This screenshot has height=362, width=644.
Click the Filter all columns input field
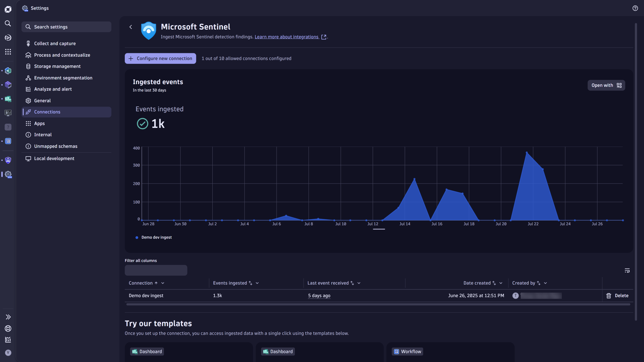pos(156,270)
